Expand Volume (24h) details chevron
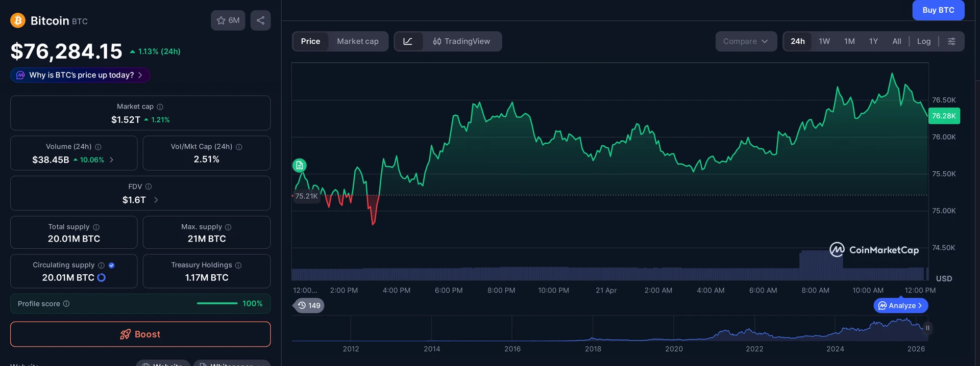Viewport: 980px width, 366px height. pos(112,160)
